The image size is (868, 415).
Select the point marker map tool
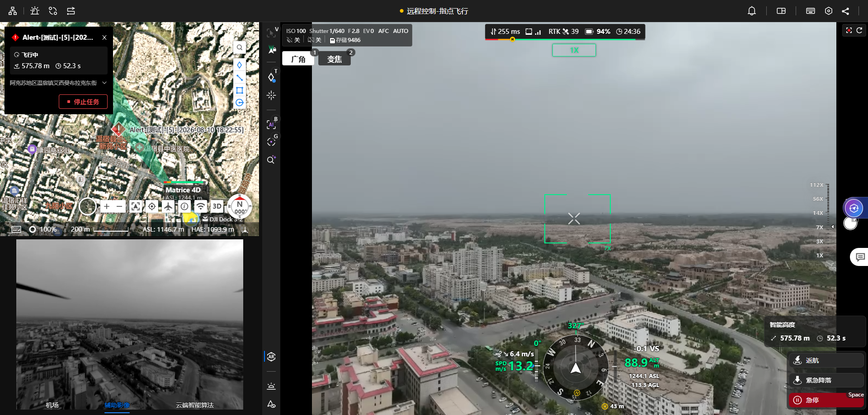point(239,65)
